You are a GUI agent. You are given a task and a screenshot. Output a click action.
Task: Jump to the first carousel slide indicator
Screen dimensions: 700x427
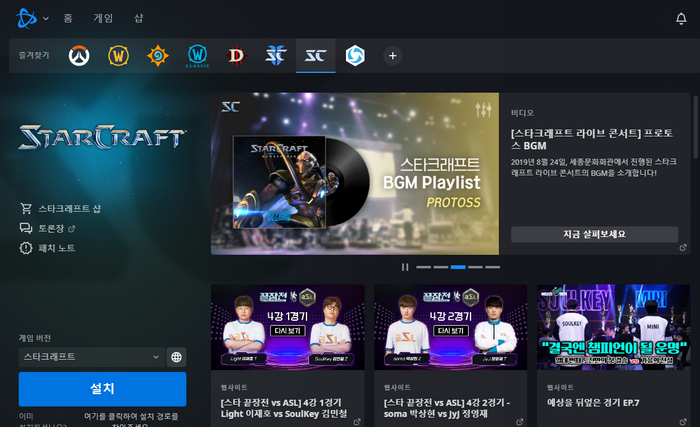pos(424,267)
